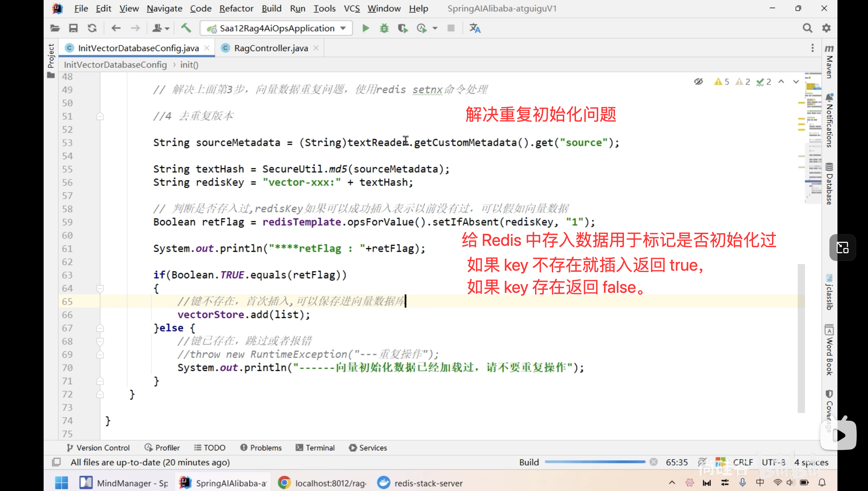The width and height of the screenshot is (868, 491).
Task: Toggle inspections eye widget in editor
Action: pos(698,82)
